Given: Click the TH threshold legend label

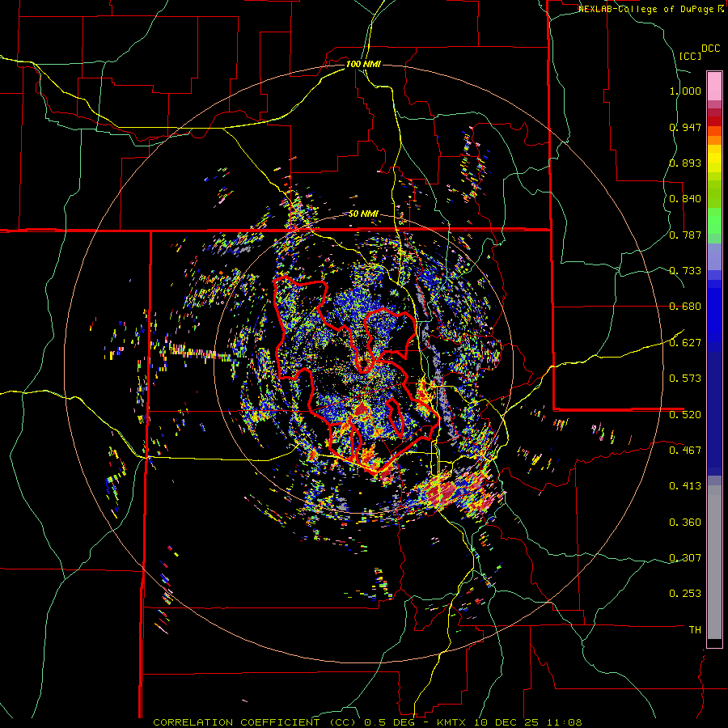Looking at the screenshot, I should point(695,630).
